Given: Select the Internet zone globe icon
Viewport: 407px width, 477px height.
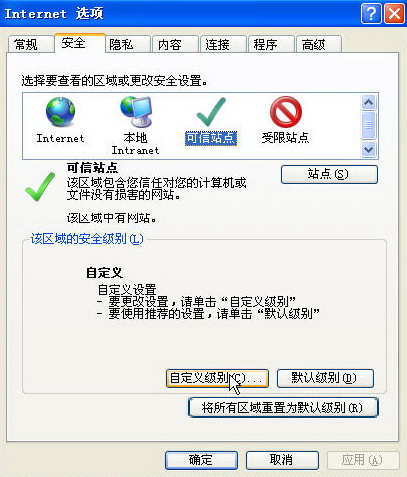Looking at the screenshot, I should pos(60,112).
